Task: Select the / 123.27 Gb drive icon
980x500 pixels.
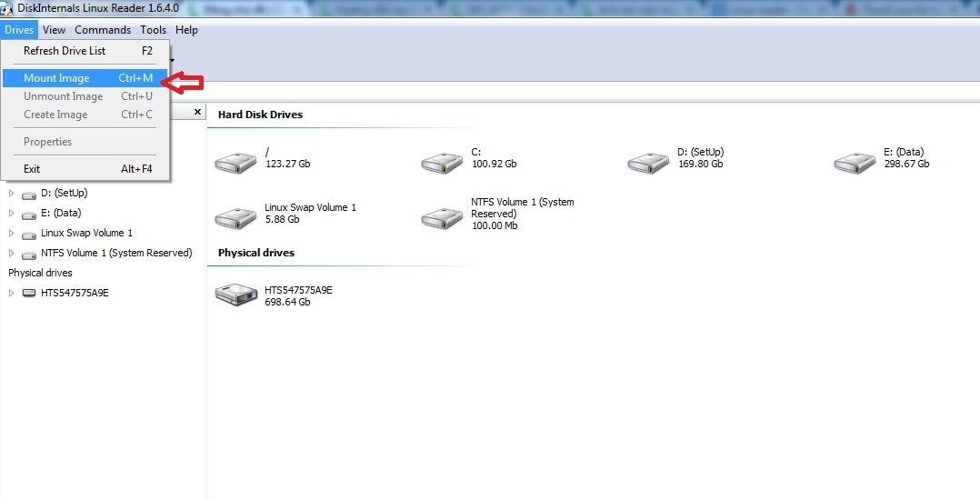Action: (235, 163)
